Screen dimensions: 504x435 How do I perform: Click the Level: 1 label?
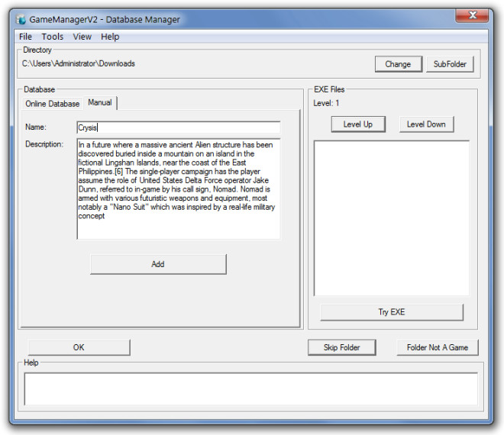click(x=326, y=103)
